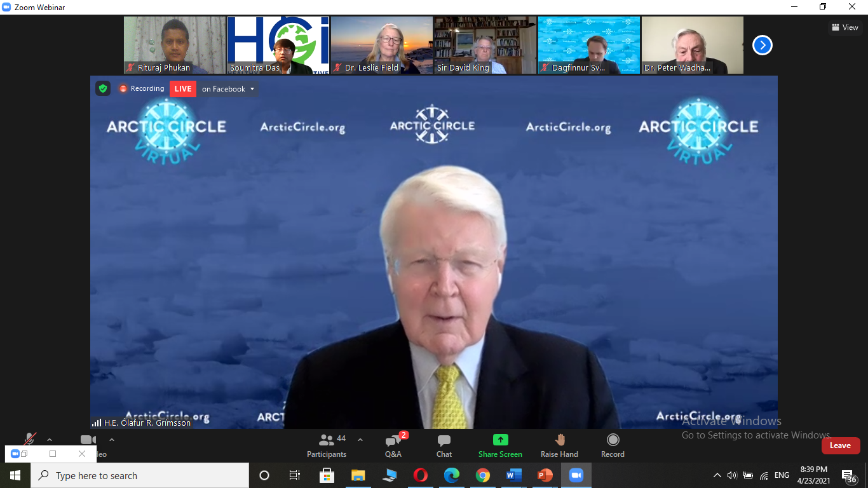
Task: Open Microsoft Edge from the taskbar
Action: (452, 475)
